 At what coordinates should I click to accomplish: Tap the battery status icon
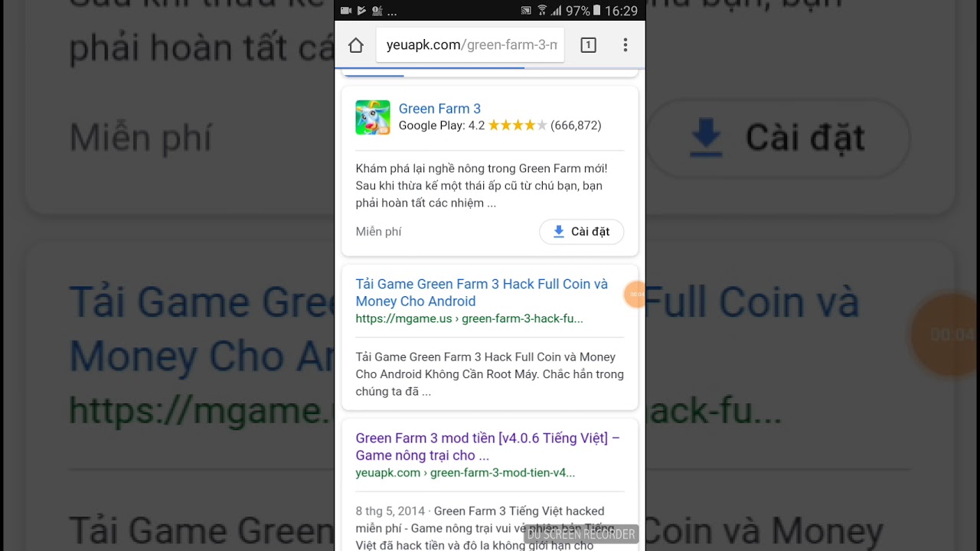pyautogui.click(x=598, y=11)
